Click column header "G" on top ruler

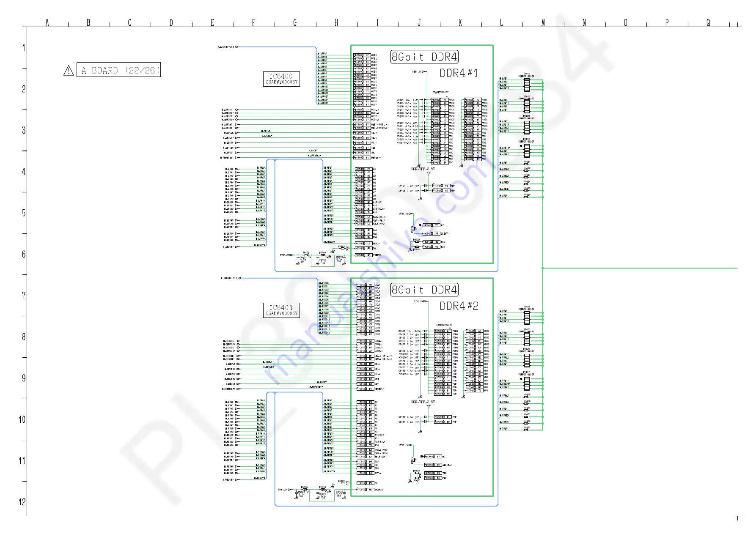[x=295, y=22]
